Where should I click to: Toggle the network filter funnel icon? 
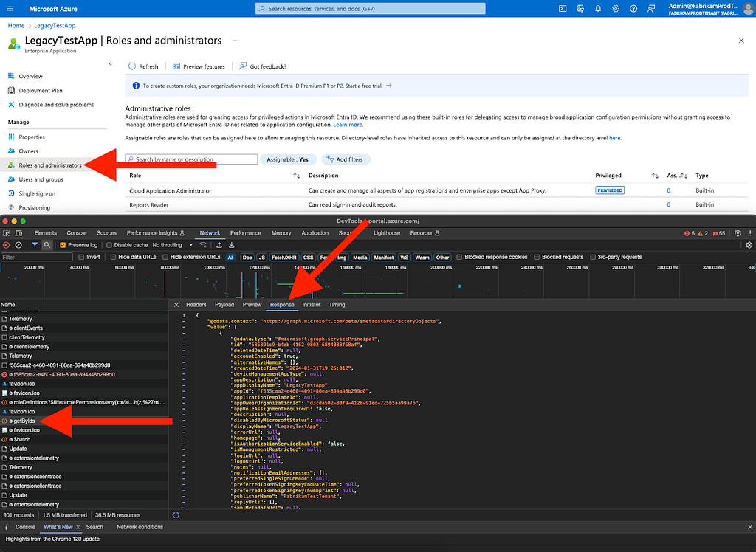point(35,245)
